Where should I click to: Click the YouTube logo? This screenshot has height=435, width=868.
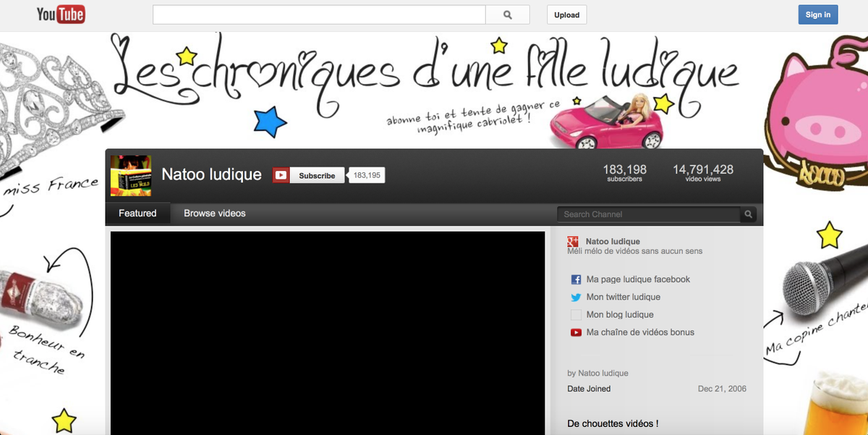61,14
